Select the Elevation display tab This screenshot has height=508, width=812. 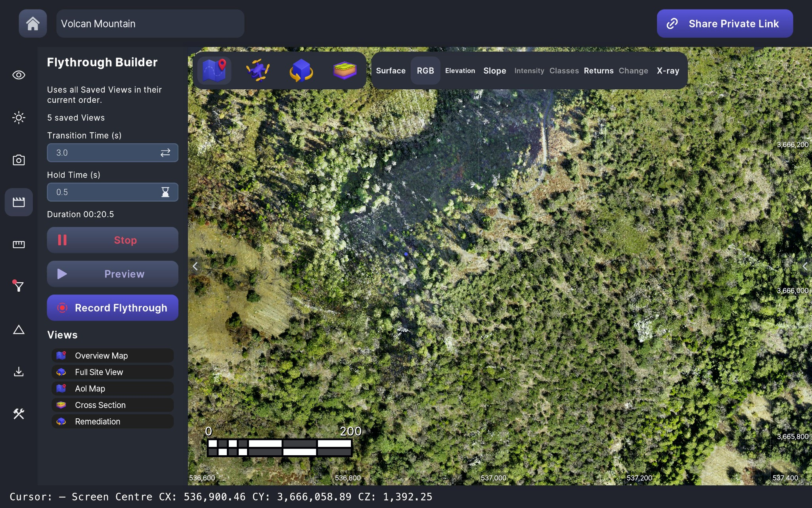coord(460,71)
